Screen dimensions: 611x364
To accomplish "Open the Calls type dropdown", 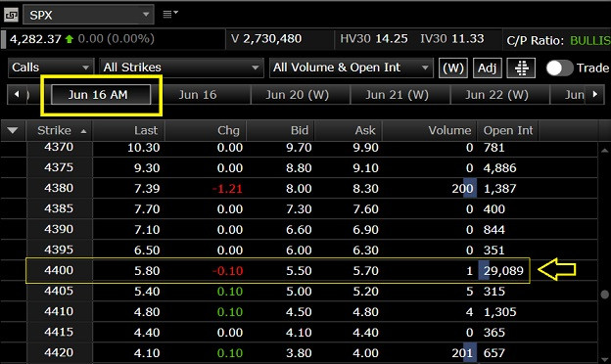I will tap(51, 68).
